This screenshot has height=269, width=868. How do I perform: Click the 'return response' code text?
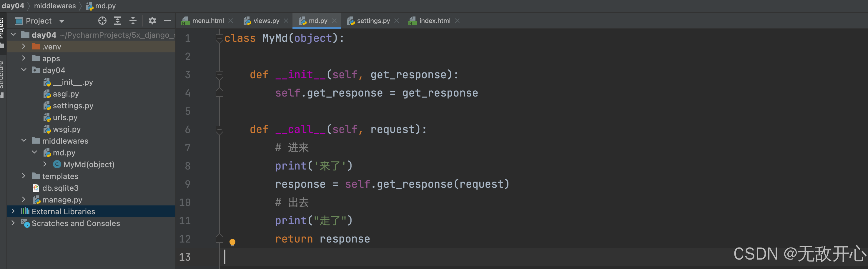coord(322,239)
